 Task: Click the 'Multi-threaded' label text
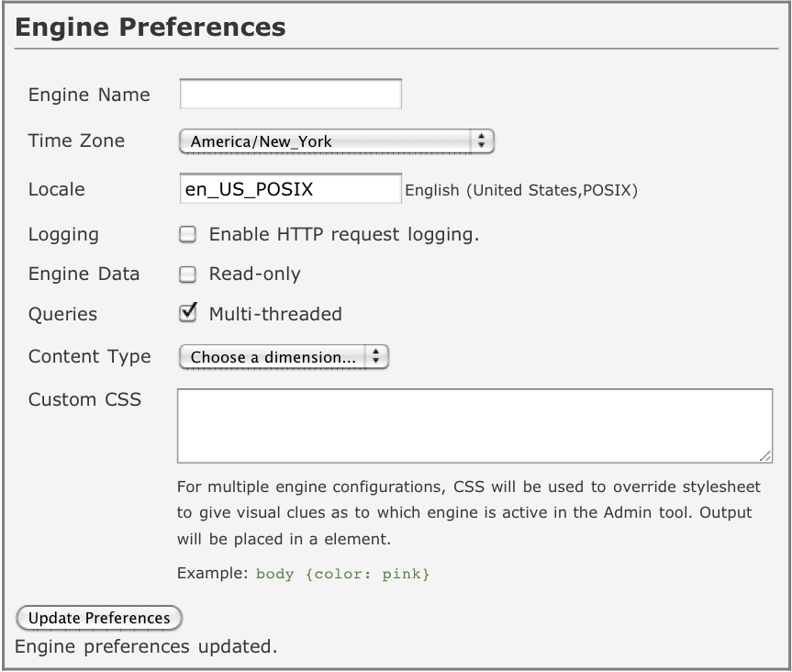click(x=275, y=314)
